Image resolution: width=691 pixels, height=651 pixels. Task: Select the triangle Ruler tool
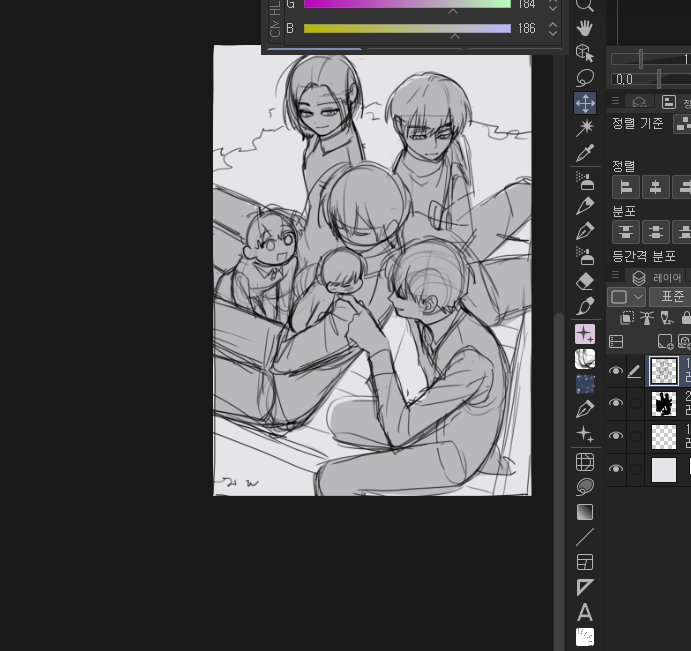pyautogui.click(x=585, y=587)
